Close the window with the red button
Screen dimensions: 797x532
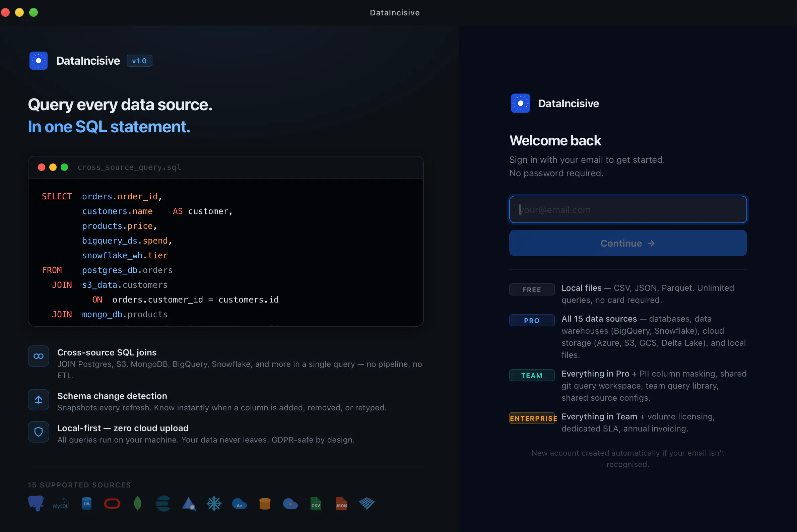coord(5,12)
